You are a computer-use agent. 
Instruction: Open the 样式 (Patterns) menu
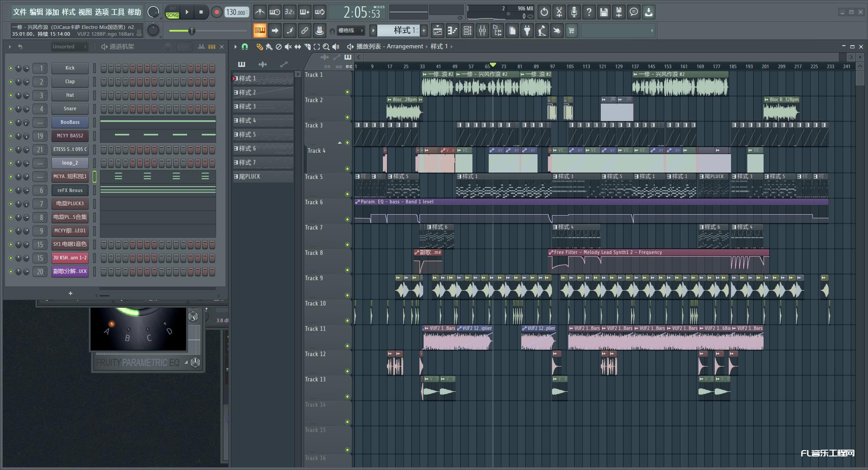pyautogui.click(x=69, y=12)
